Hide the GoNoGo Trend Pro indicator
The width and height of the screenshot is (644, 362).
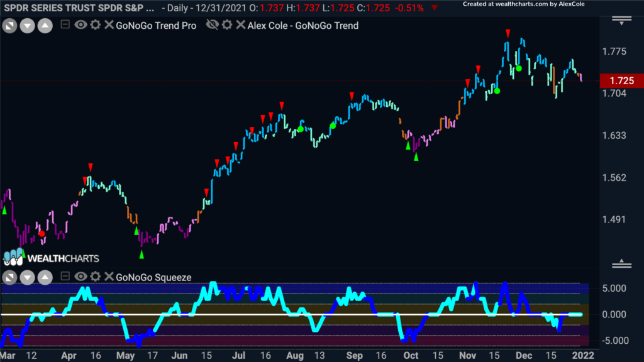tap(80, 25)
